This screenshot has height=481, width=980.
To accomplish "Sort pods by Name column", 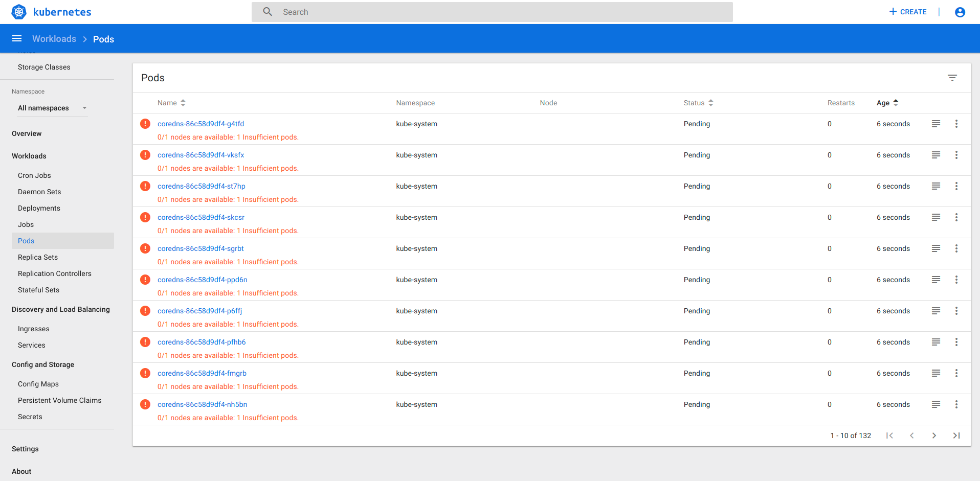I will tap(171, 103).
